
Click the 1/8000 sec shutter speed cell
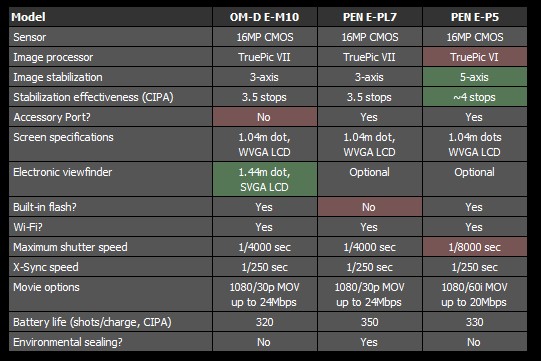(x=475, y=247)
